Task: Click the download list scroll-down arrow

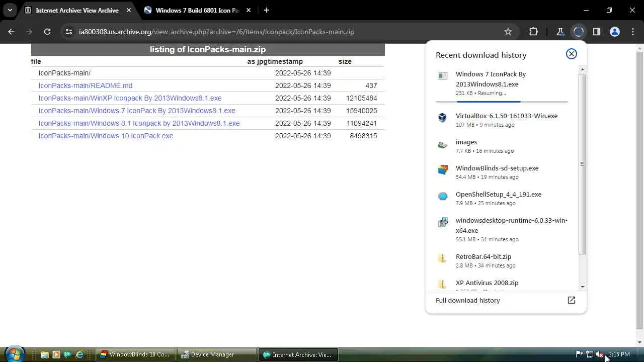Action: click(582, 287)
